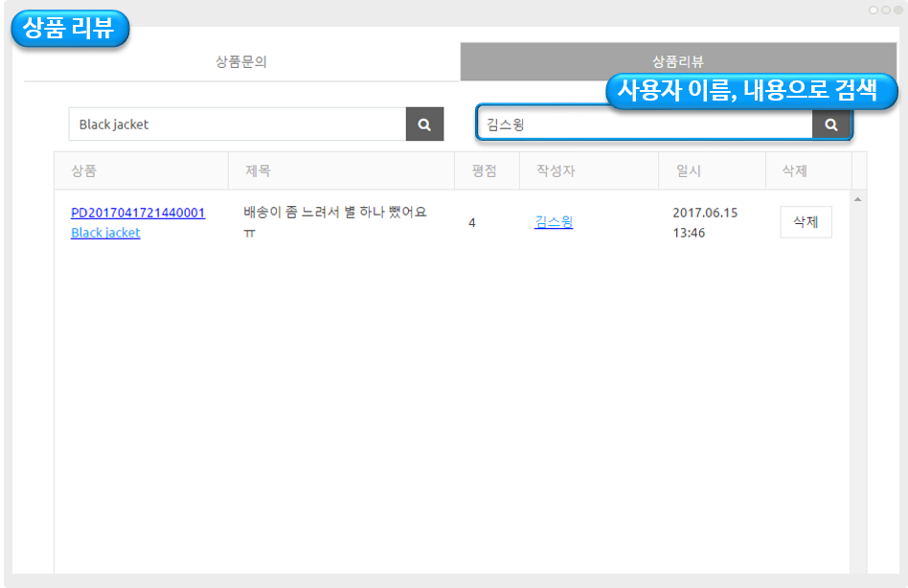Screen dimensions: 908x588
Task: Click the 상품 column header
Action: pyautogui.click(x=83, y=171)
